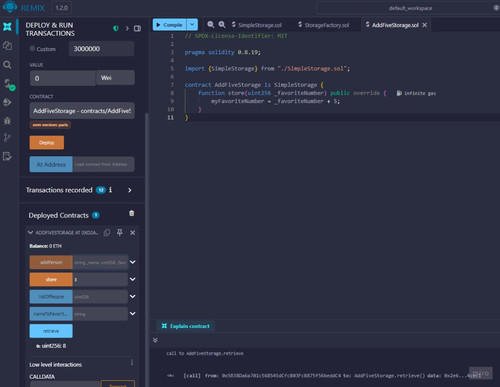Open the Search in files sidebar icon
500x387 pixels.
pyautogui.click(x=7, y=65)
